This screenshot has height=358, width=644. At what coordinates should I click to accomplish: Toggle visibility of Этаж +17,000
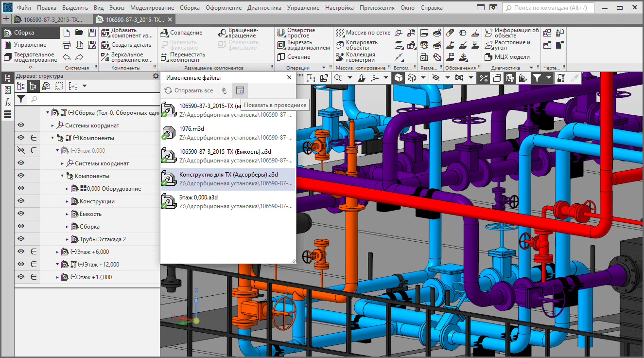click(x=21, y=277)
